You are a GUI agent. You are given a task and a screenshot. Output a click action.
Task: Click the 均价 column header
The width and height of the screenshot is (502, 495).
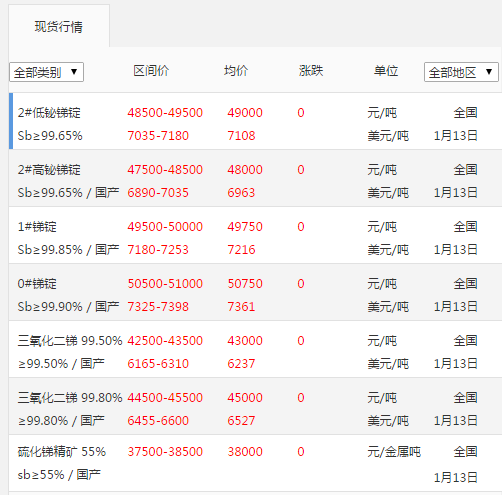click(x=236, y=71)
